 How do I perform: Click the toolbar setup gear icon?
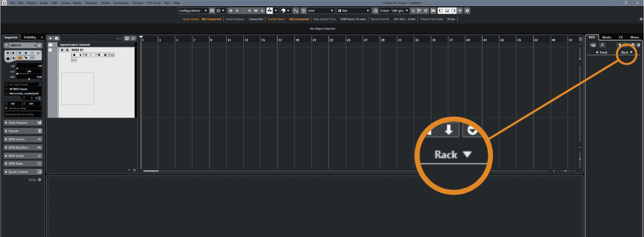(467, 11)
